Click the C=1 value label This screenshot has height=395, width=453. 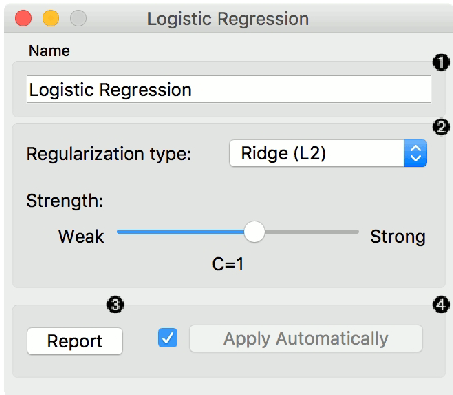point(228,264)
